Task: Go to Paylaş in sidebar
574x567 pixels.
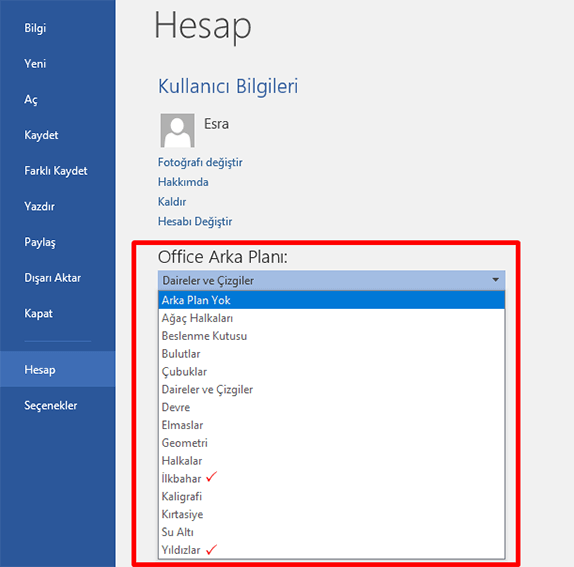Action: [40, 242]
